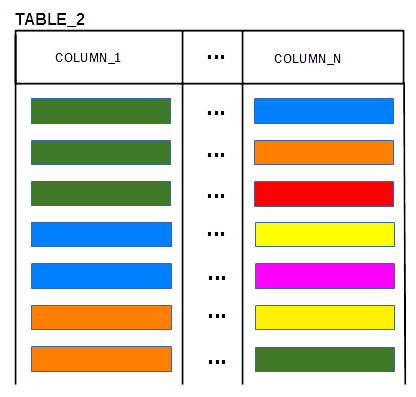The image size is (416, 397).
Task: Pick the lower yellow bar in COLUMN_N
Action: (325, 317)
